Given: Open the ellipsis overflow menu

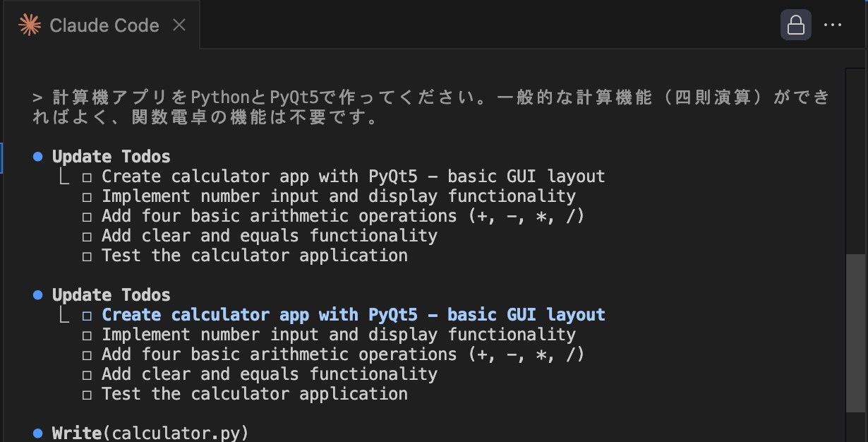Looking at the screenshot, I should click(x=833, y=25).
